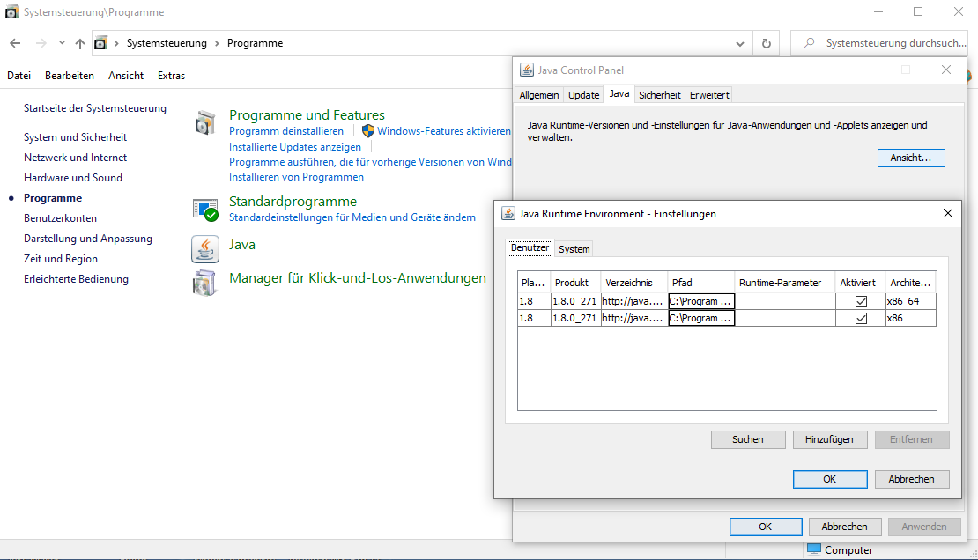This screenshot has width=978, height=560.
Task: Open the address bar history dropdown
Action: pyautogui.click(x=740, y=43)
